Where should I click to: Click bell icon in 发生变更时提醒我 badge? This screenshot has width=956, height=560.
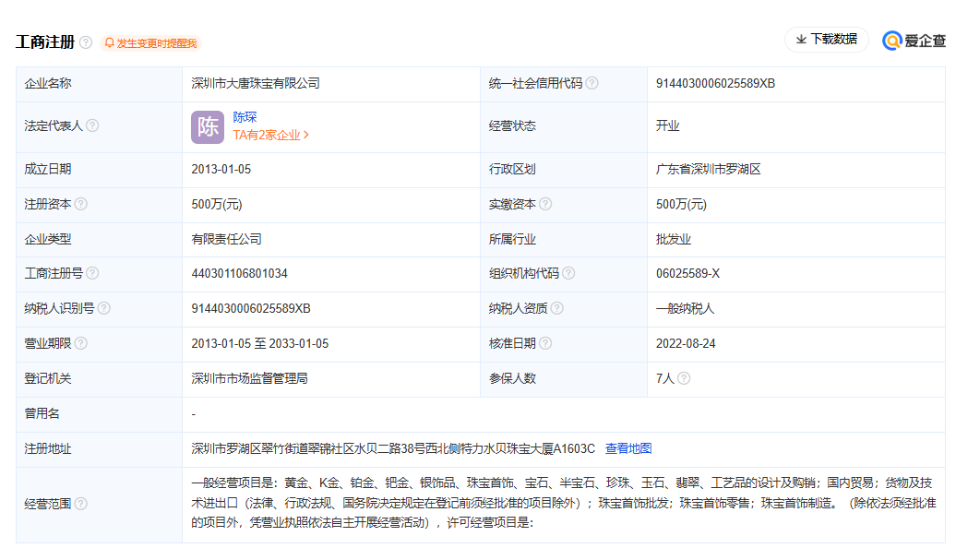pos(109,43)
